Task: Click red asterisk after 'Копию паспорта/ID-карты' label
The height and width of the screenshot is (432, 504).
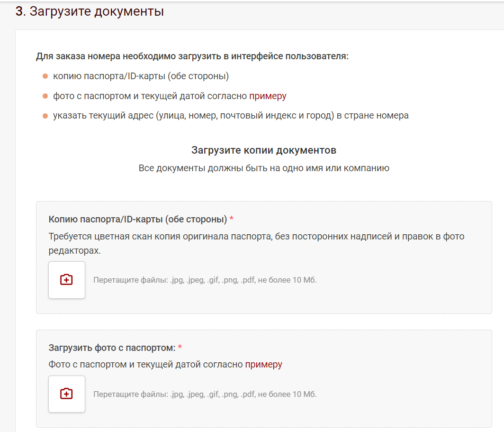Action: point(232,220)
